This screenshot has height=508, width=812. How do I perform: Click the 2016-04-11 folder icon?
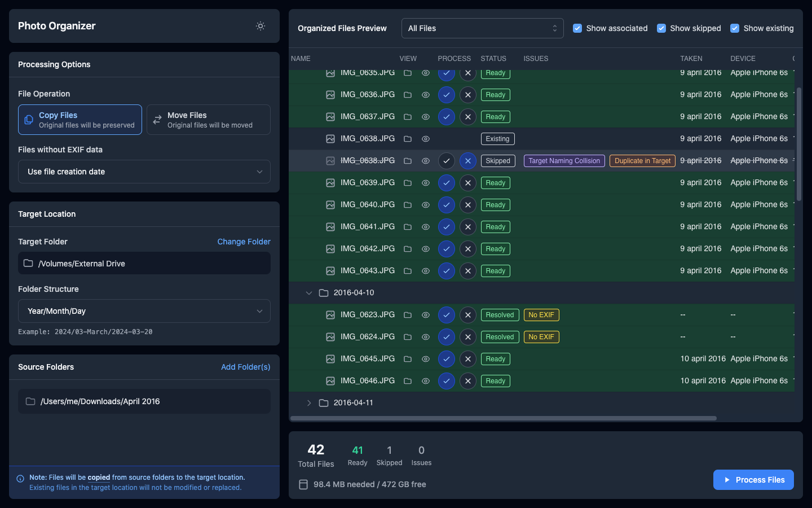tap(324, 403)
